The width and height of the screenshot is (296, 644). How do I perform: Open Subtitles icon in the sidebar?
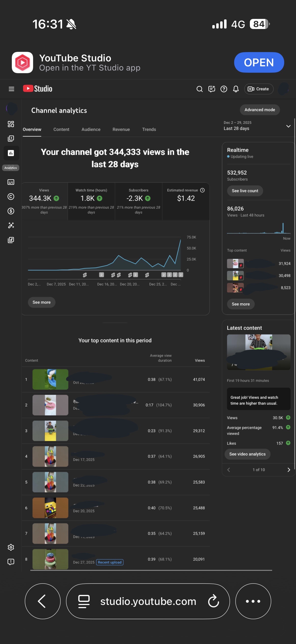coord(11,182)
